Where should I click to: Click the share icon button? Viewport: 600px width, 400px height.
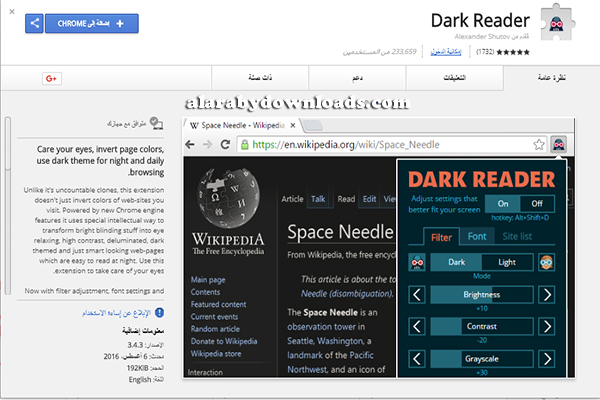point(34,23)
